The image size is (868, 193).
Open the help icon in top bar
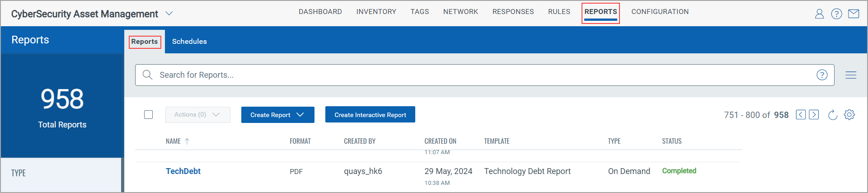[836, 14]
